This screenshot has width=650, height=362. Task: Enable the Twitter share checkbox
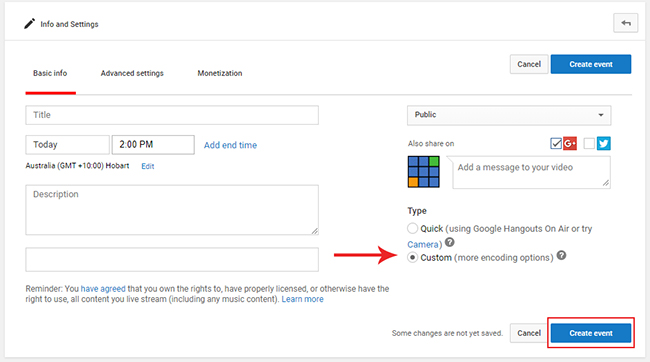(589, 143)
